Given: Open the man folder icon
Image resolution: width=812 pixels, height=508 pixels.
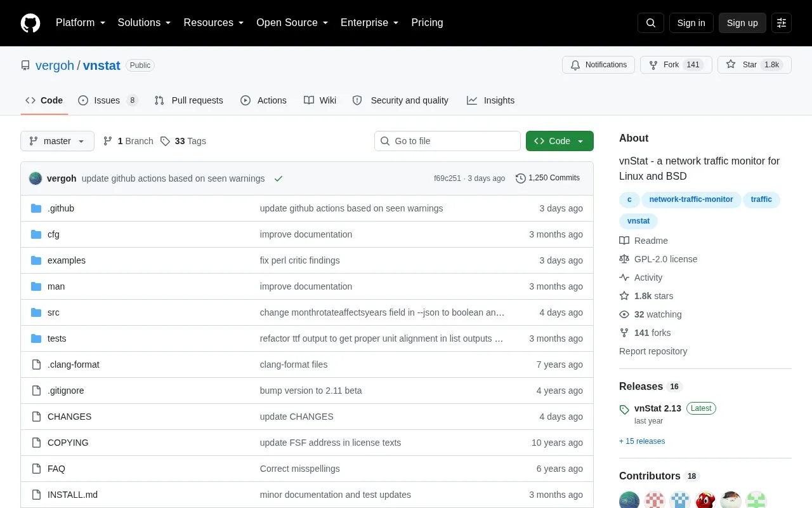Looking at the screenshot, I should pyautogui.click(x=36, y=286).
